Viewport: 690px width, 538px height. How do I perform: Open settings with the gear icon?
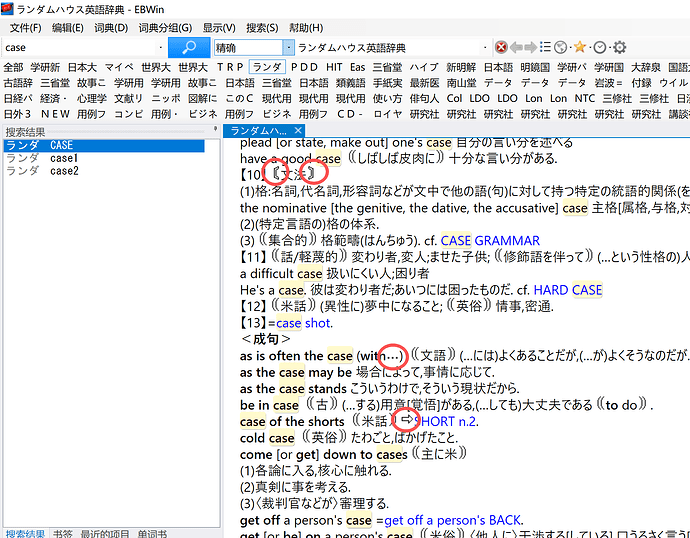tap(620, 48)
